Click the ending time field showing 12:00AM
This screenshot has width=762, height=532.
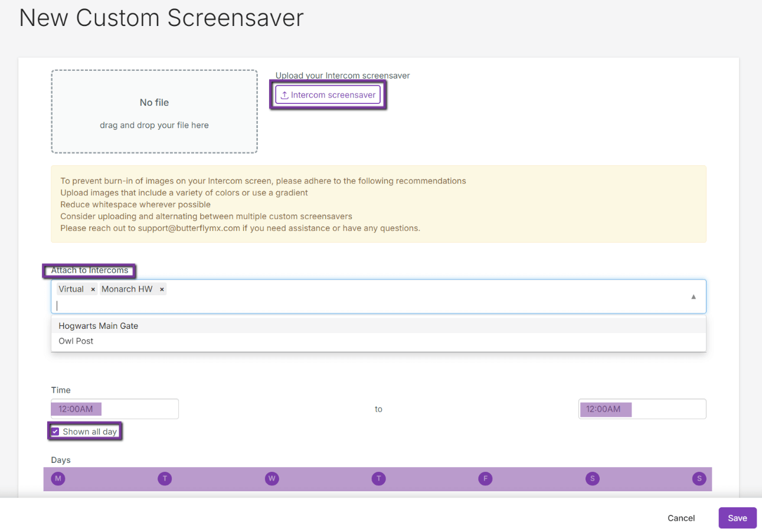pyautogui.click(x=642, y=409)
